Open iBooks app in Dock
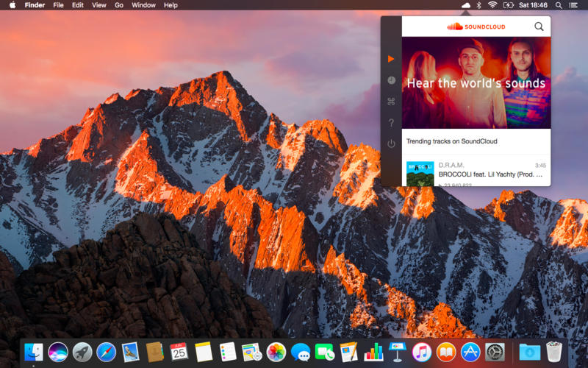This screenshot has height=368, width=588. click(x=446, y=353)
